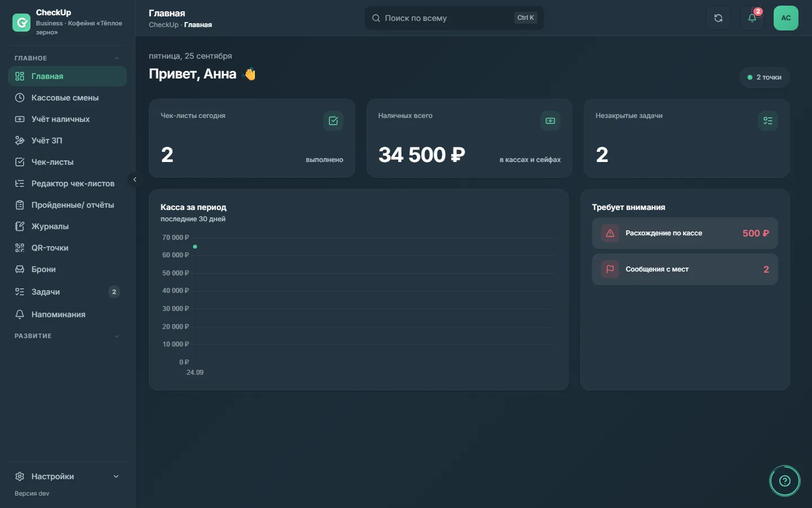
Task: Click the Версия dev label
Action: click(32, 493)
